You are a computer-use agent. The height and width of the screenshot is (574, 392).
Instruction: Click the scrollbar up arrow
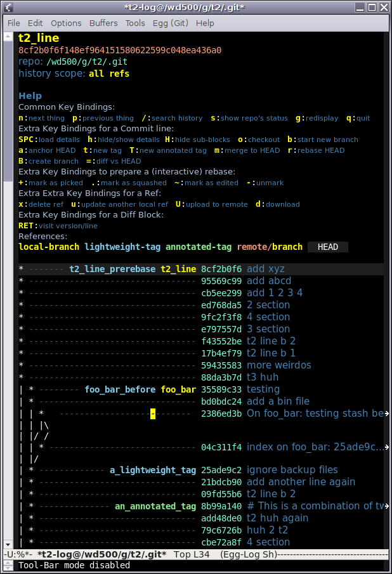point(8,37)
